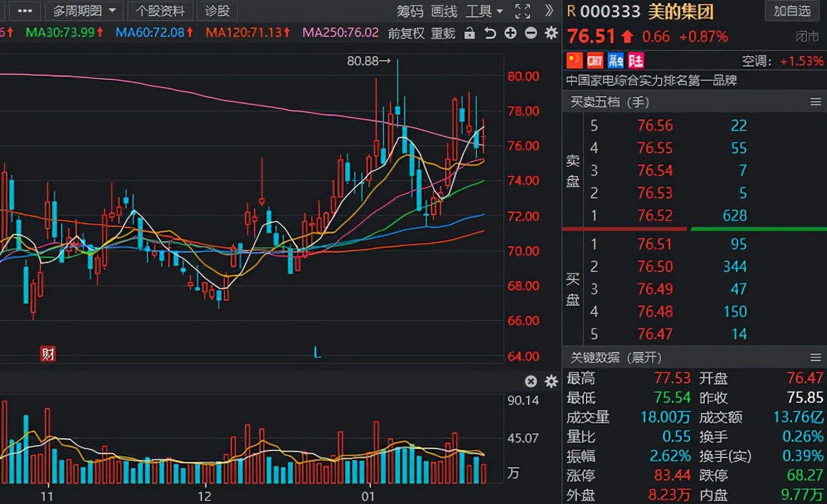Screen dimensions: 827x504
Task: Open the three-dots more options button
Action: coord(25,11)
